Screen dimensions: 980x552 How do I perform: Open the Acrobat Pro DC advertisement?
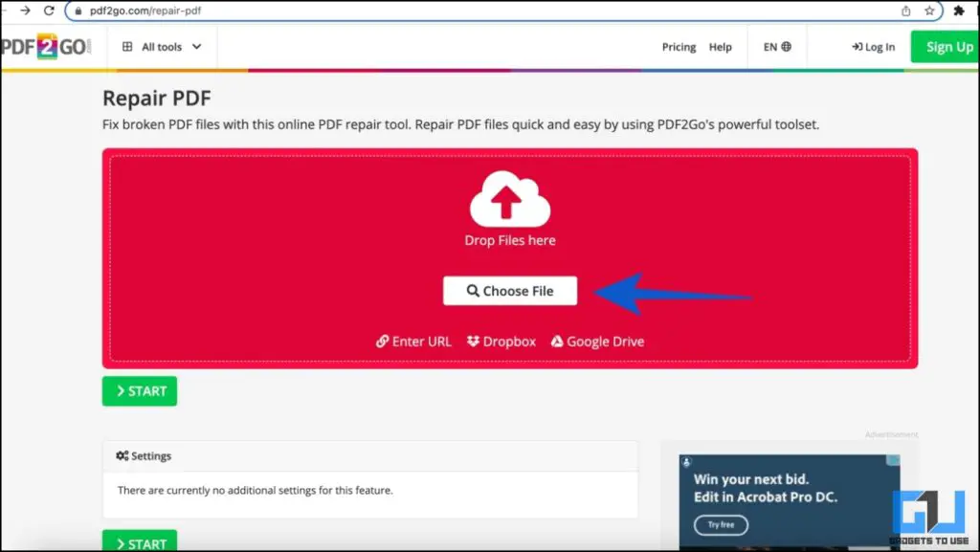[790, 502]
